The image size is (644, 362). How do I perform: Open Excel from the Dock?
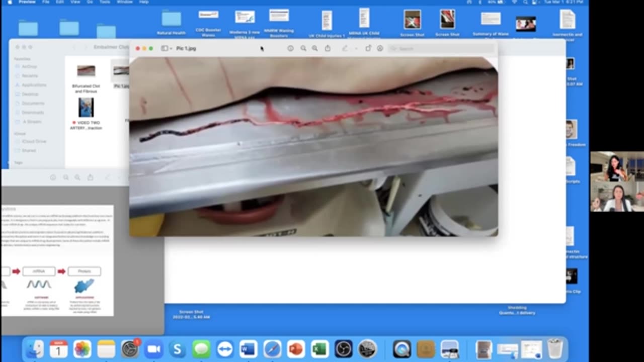tap(319, 349)
